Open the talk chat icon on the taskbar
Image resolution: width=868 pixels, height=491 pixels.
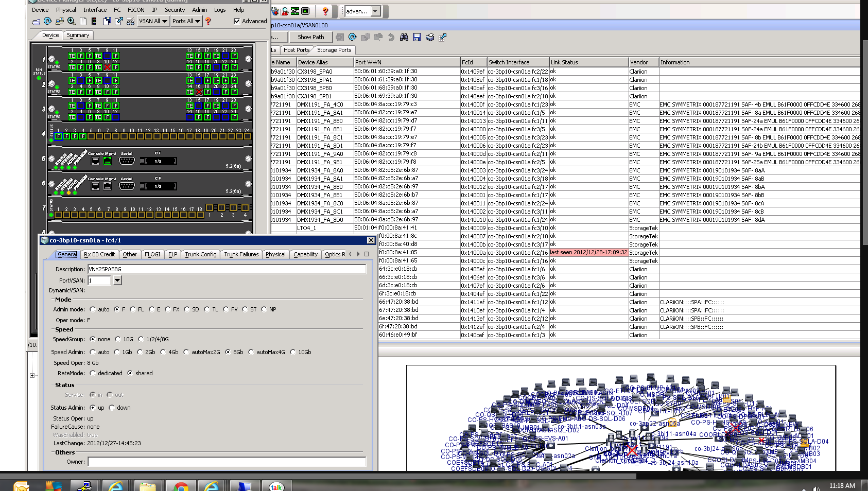[276, 485]
